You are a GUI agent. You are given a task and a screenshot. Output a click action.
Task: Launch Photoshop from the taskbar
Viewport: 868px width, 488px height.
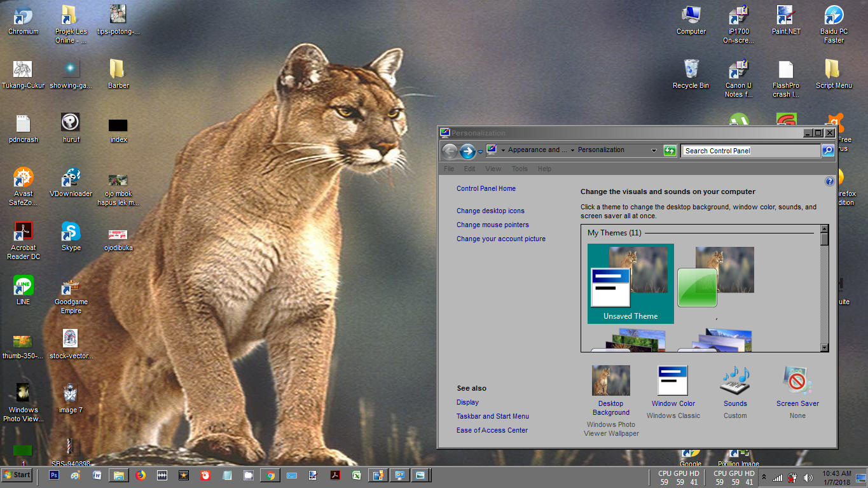54,475
